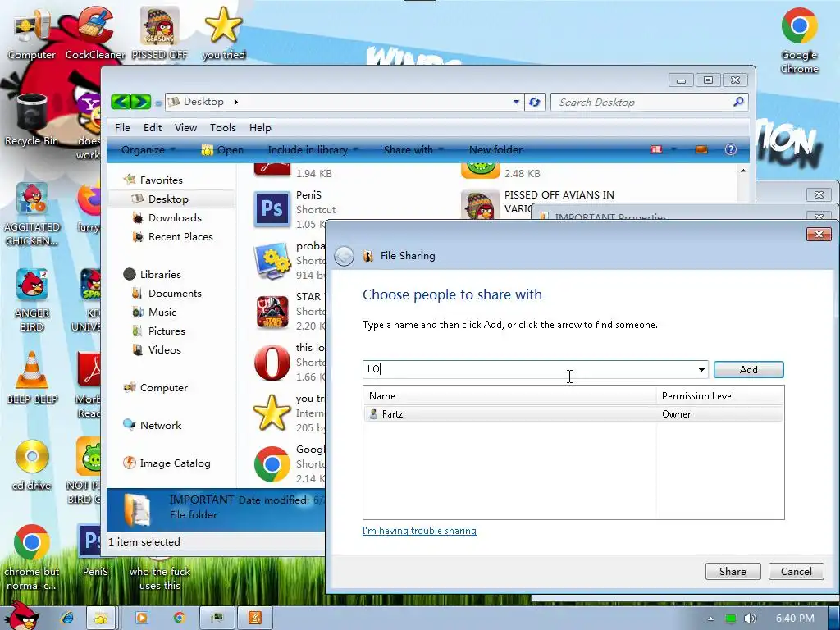
Task: Click the help question mark icon in Explorer
Action: (x=730, y=149)
